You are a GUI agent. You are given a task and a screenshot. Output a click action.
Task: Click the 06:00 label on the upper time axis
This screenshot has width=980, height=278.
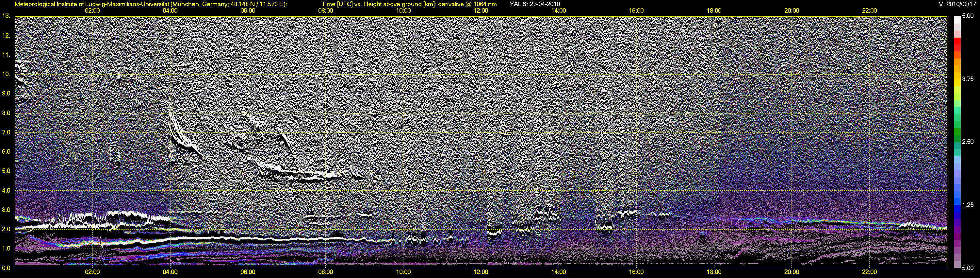coord(248,11)
